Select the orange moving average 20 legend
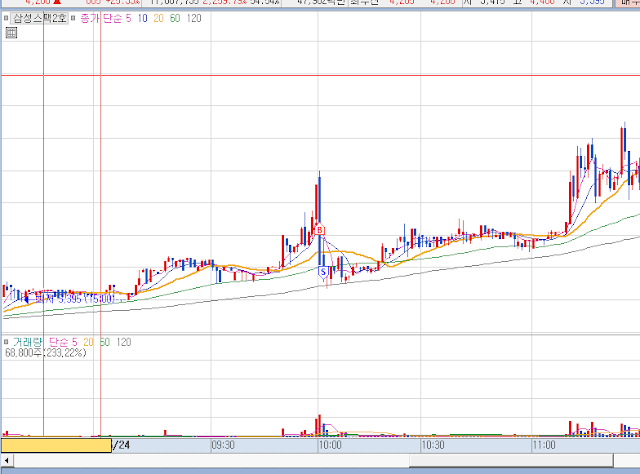 (158, 18)
